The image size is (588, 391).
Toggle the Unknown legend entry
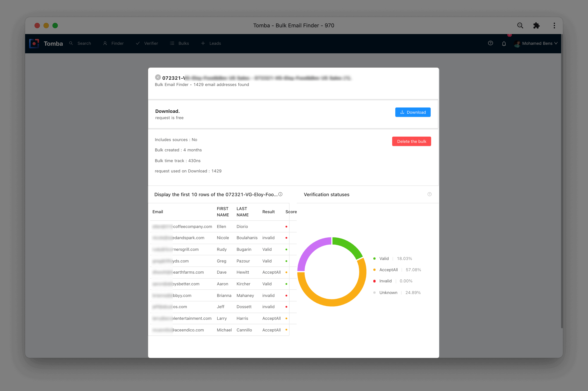[397, 292]
